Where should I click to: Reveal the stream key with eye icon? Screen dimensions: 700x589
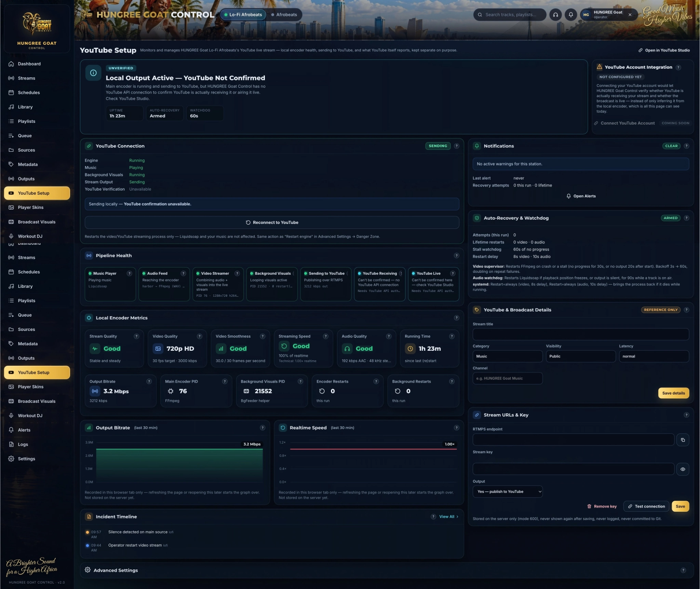tap(683, 469)
